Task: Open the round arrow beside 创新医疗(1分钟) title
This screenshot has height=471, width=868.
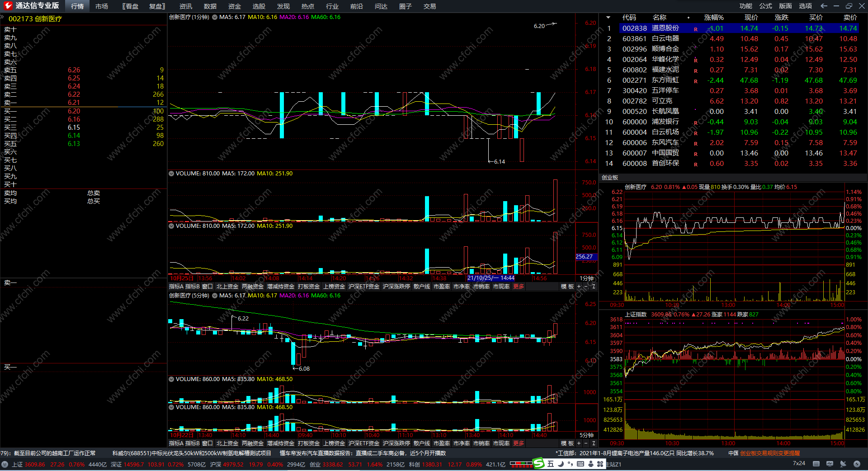Action: (215, 17)
